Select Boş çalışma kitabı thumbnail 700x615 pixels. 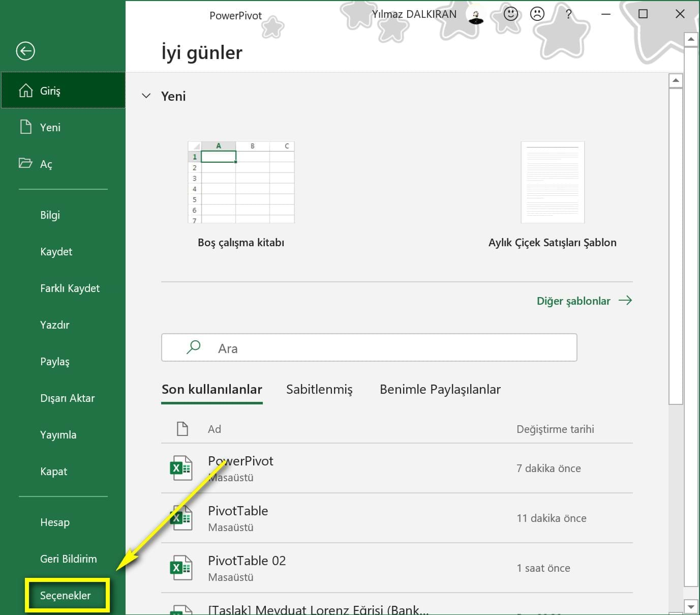241,182
